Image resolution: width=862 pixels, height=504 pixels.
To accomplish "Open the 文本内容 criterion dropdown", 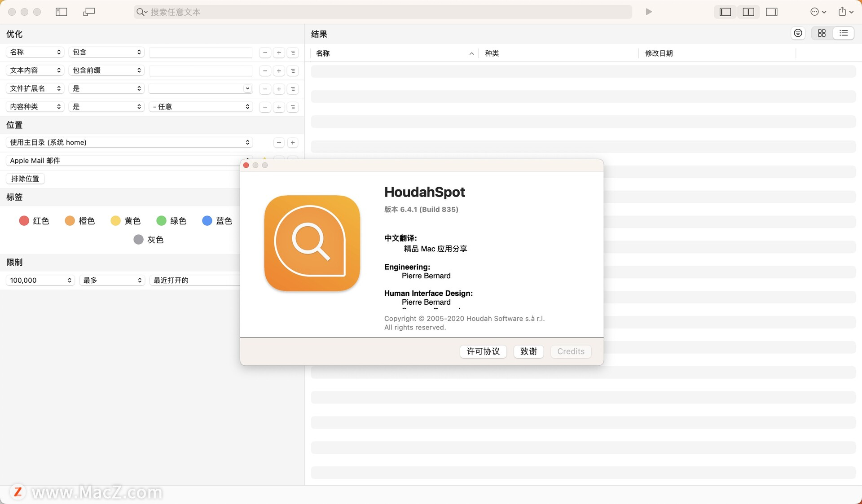I will coord(35,70).
